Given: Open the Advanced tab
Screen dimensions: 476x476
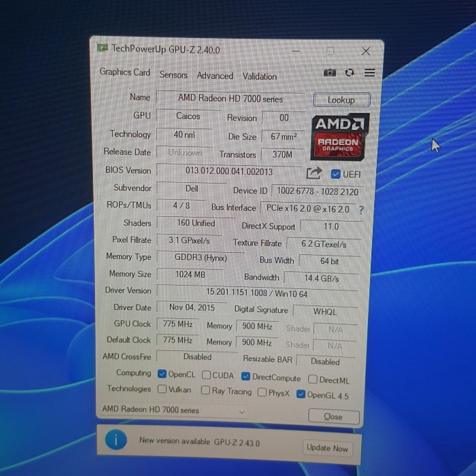Looking at the screenshot, I should point(215,75).
